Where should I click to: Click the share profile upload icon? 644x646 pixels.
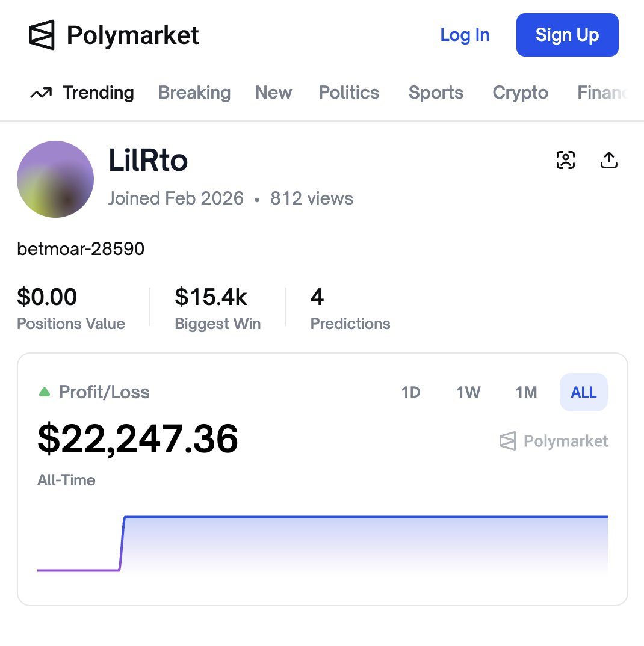[x=609, y=160]
